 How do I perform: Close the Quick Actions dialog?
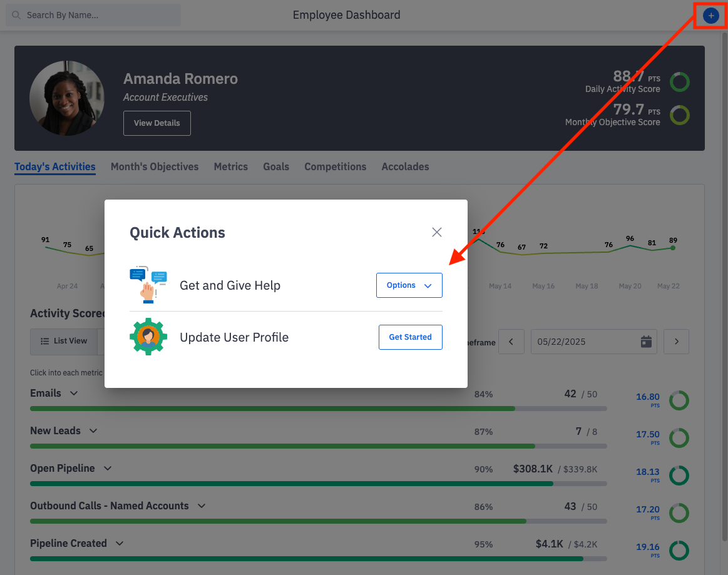pyautogui.click(x=436, y=232)
